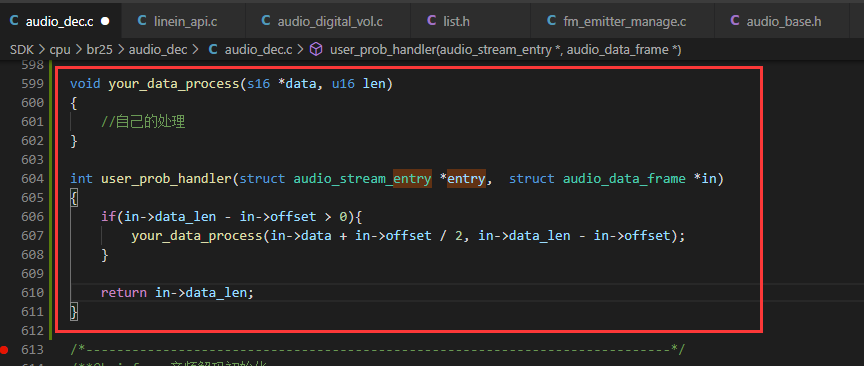Click the return keyword on line 610
Image resolution: width=864 pixels, height=366 pixels.
[123, 293]
